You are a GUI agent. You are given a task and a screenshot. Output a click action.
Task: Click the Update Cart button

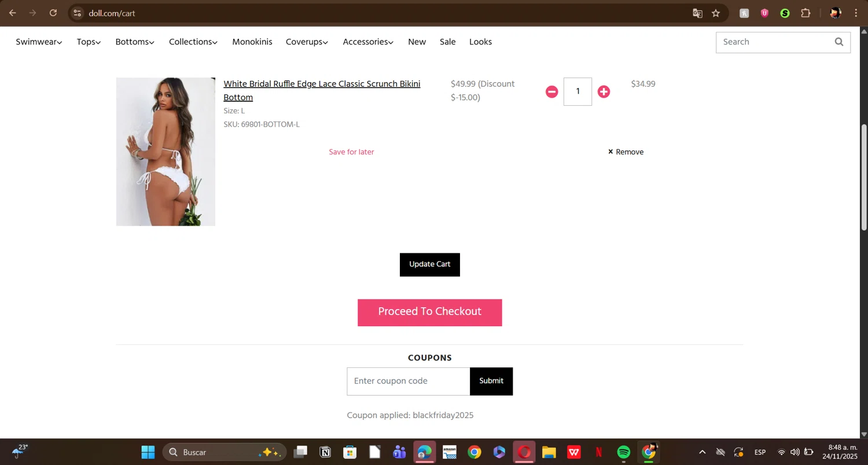(x=429, y=264)
